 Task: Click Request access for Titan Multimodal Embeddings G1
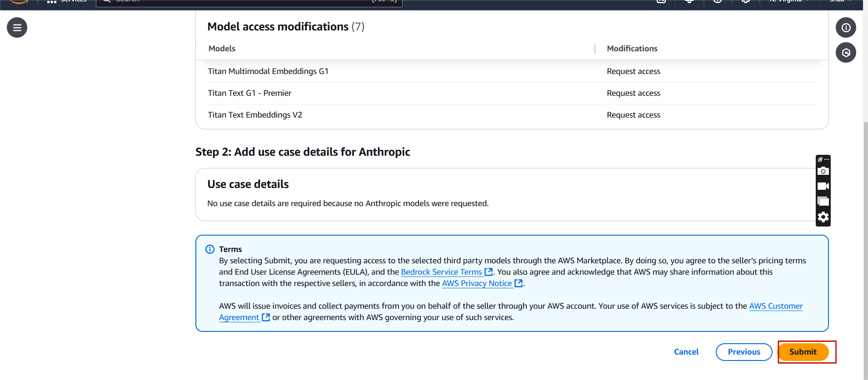click(634, 71)
